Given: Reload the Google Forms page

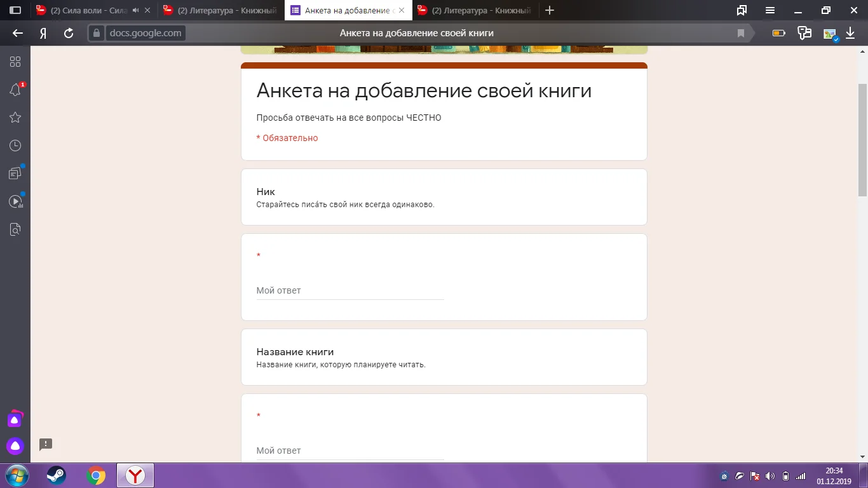Looking at the screenshot, I should click(69, 33).
